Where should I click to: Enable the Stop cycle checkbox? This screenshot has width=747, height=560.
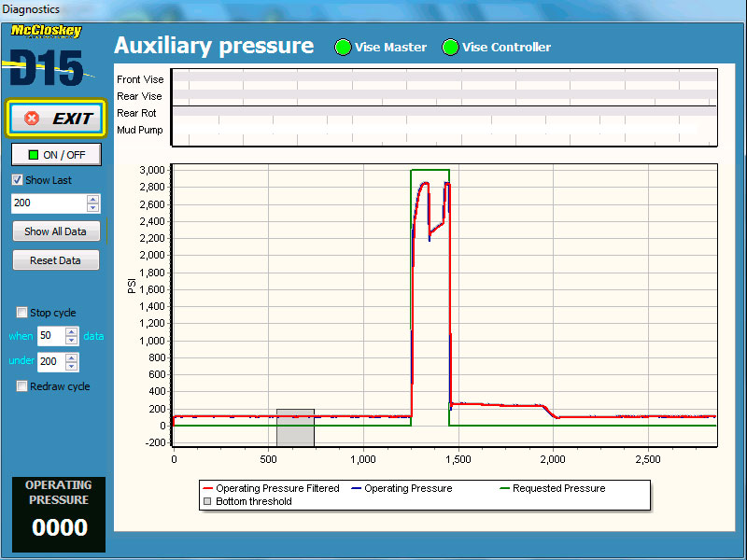22,313
